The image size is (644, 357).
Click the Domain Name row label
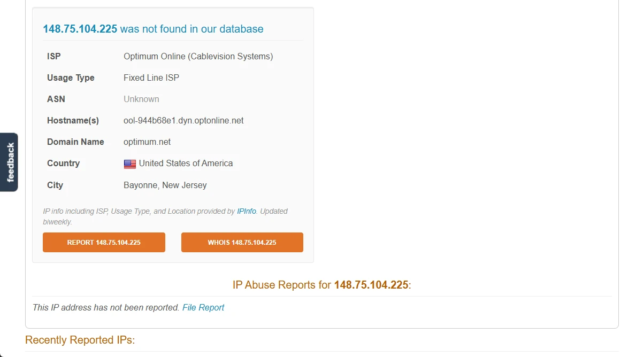(x=75, y=142)
